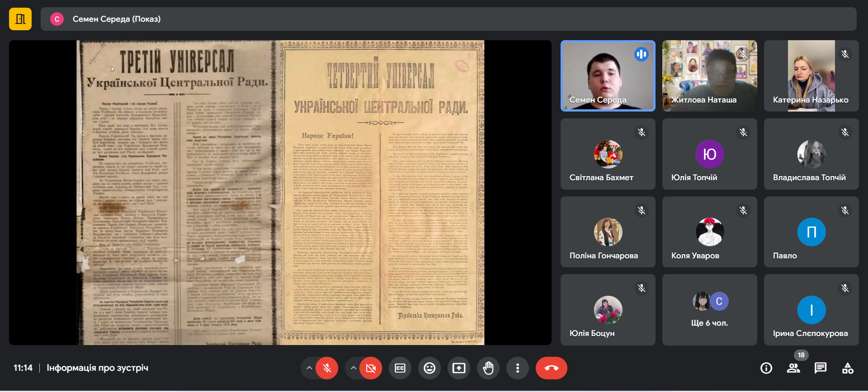
Task: Unmute the microphone
Action: click(x=327, y=368)
